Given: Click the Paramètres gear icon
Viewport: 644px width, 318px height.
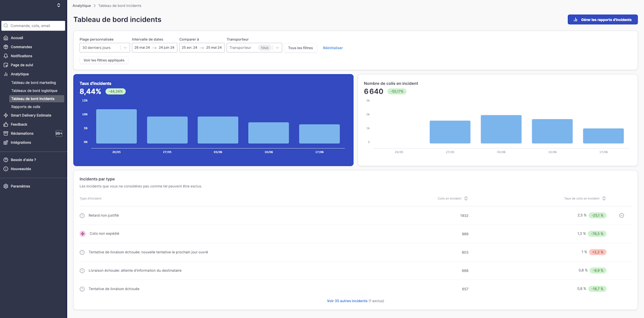Looking at the screenshot, I should (x=6, y=186).
